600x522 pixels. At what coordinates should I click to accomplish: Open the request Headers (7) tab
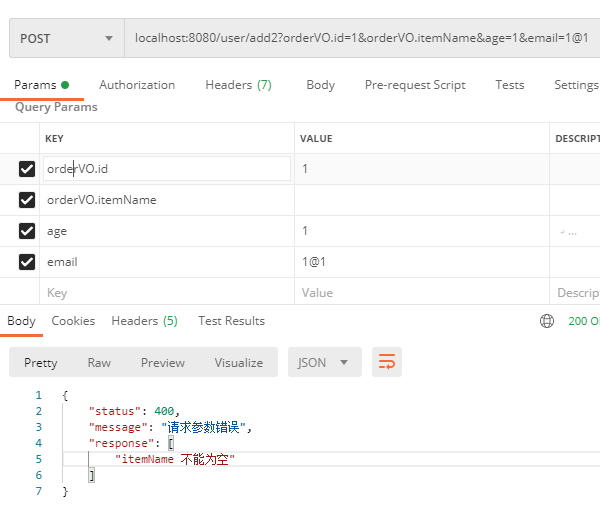pyautogui.click(x=238, y=85)
